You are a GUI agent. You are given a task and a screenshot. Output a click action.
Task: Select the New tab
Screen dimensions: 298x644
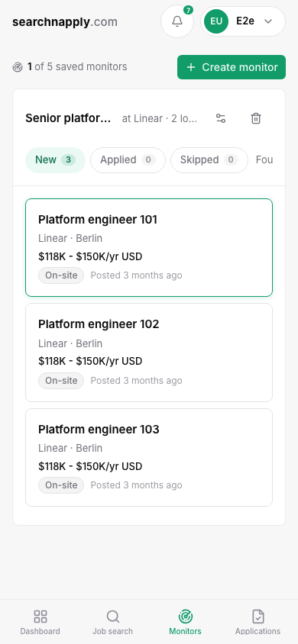tap(55, 159)
